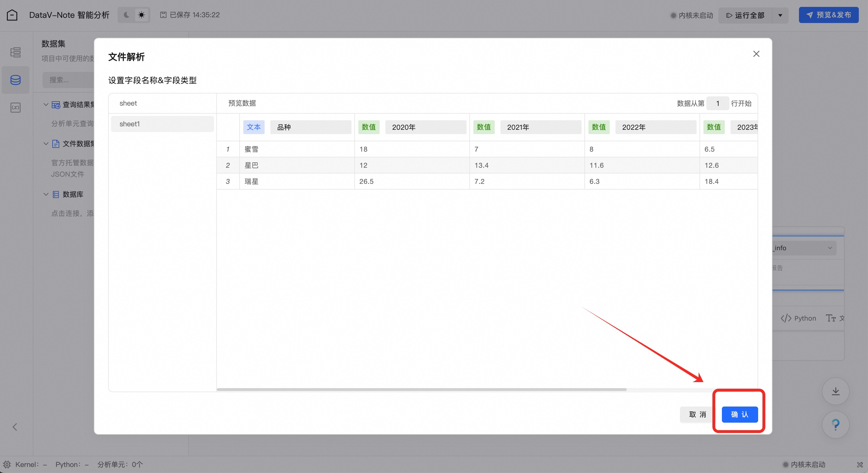The image size is (868, 473).
Task: Open the 运行全部 dropdown arrow
Action: click(x=780, y=15)
